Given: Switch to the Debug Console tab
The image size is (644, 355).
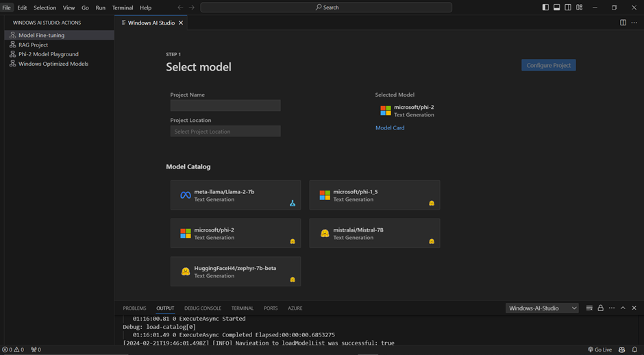Looking at the screenshot, I should click(203, 308).
